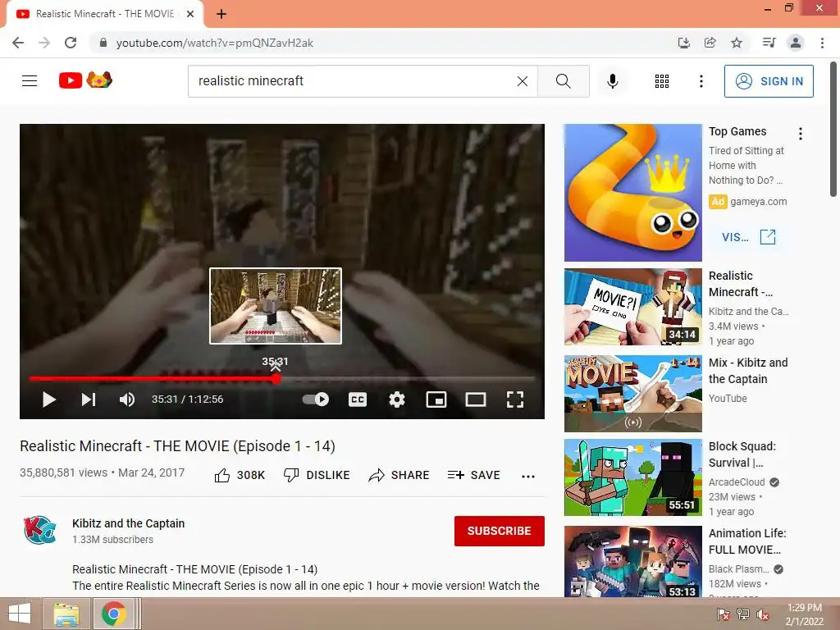This screenshot has height=630, width=840.
Task: Open the Windows Start menu
Action: [20, 614]
